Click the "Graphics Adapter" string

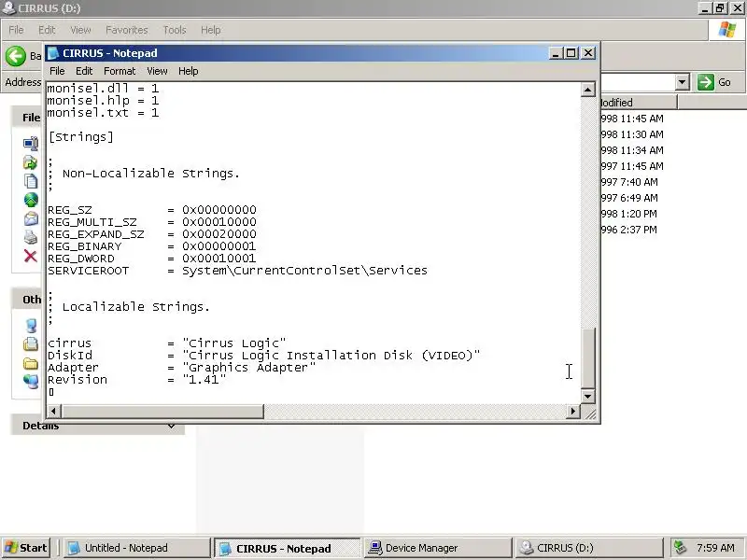(x=248, y=368)
